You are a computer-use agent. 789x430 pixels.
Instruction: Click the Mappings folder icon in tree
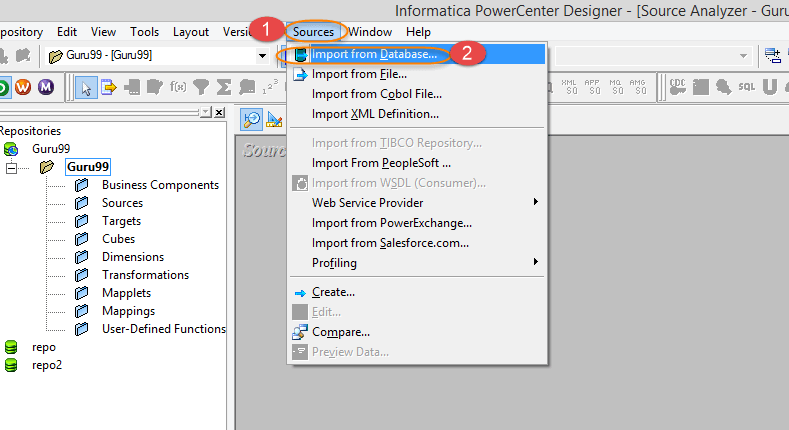pyautogui.click(x=82, y=311)
